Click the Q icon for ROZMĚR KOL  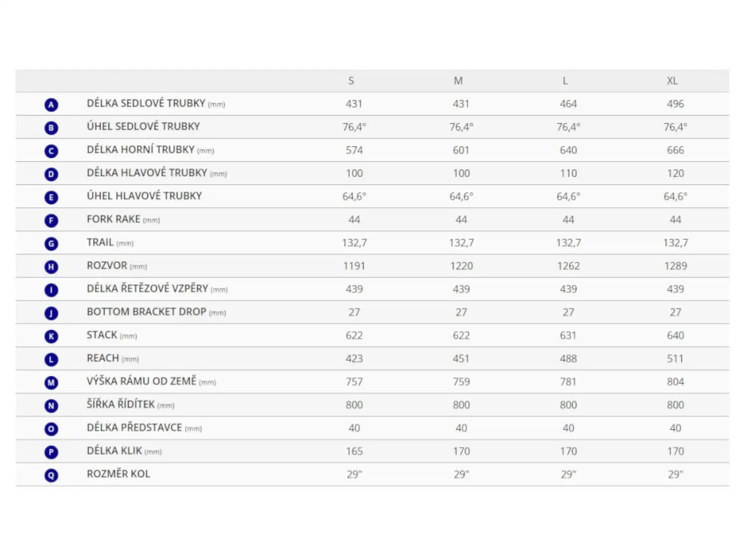pos(51,476)
